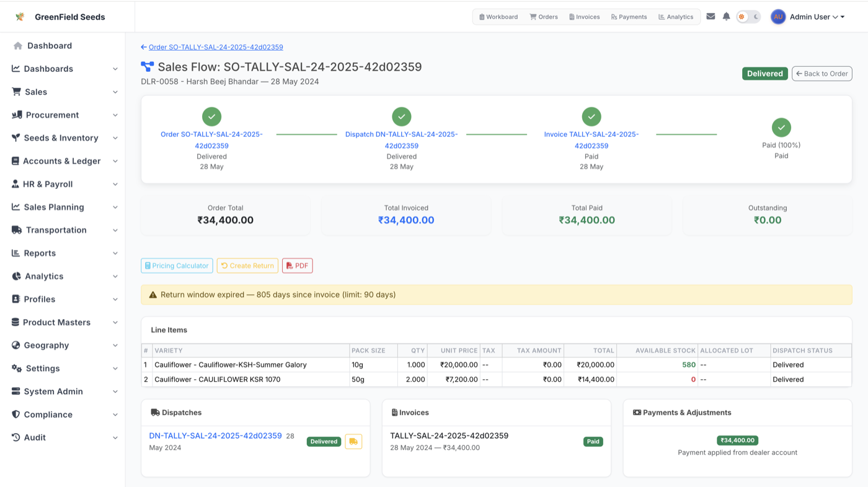Click the Dashboards chart icon in sidebar
868x487 pixels.
pos(16,69)
